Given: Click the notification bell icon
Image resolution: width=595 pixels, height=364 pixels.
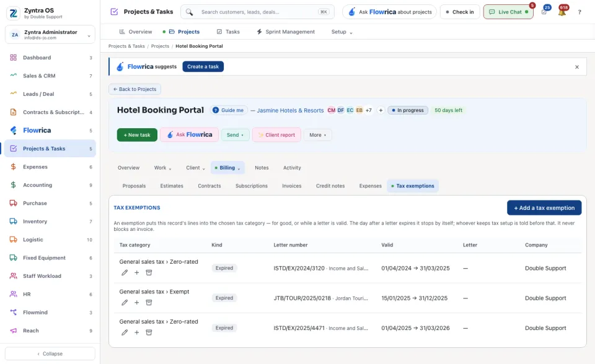Looking at the screenshot, I should coord(562,12).
